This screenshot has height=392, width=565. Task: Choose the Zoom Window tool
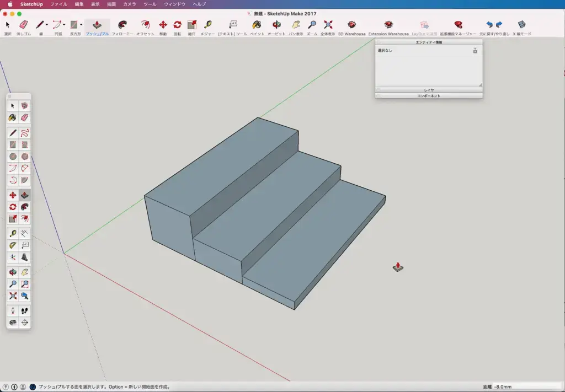(24, 284)
